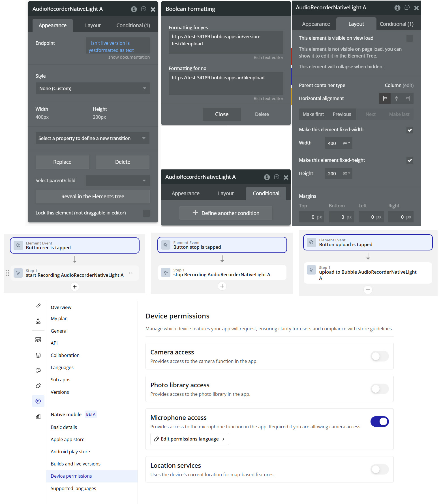This screenshot has width=441, height=504.
Task: Open the Plugins plug icon in sidebar
Action: pos(38,386)
